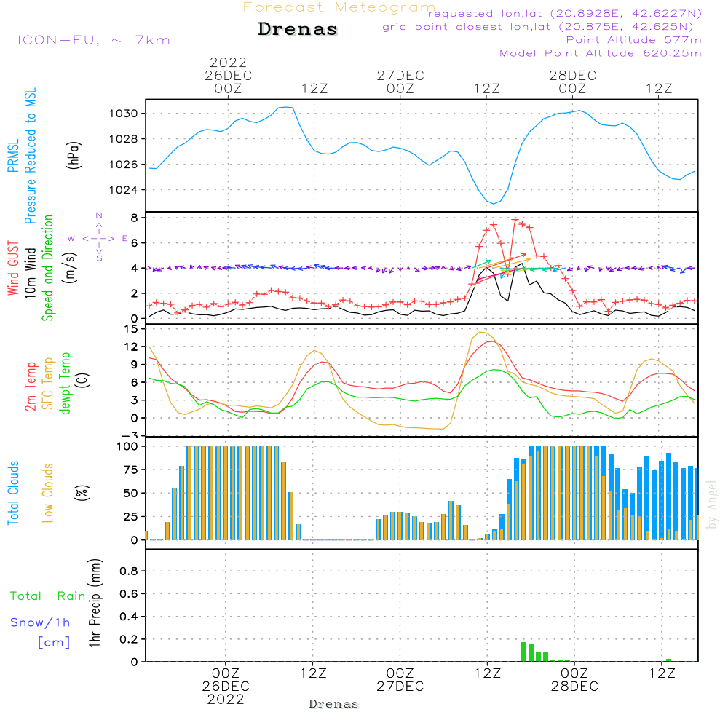This screenshot has height=728, width=728.
Task: Click the wind direction compass rose
Action: tap(98, 237)
